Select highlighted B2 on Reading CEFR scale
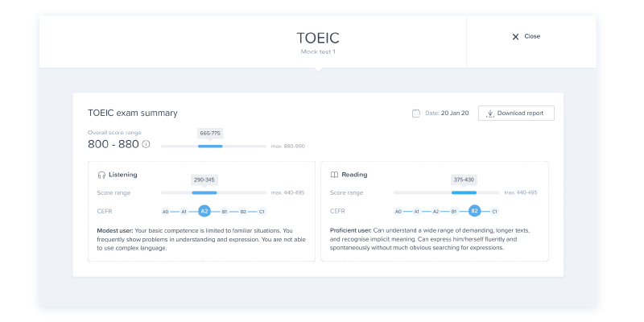The width and height of the screenshot is (644, 322). pos(474,212)
